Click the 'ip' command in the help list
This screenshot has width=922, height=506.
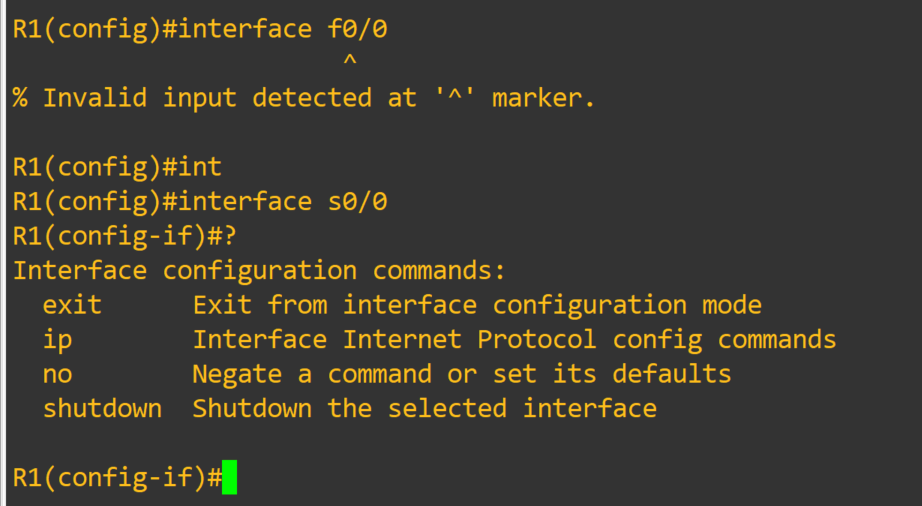[57, 340]
